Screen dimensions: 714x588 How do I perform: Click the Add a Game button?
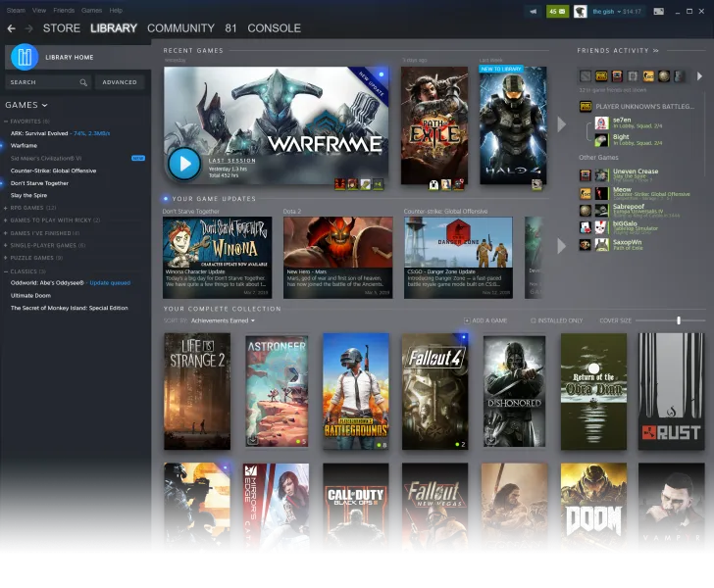pos(485,320)
